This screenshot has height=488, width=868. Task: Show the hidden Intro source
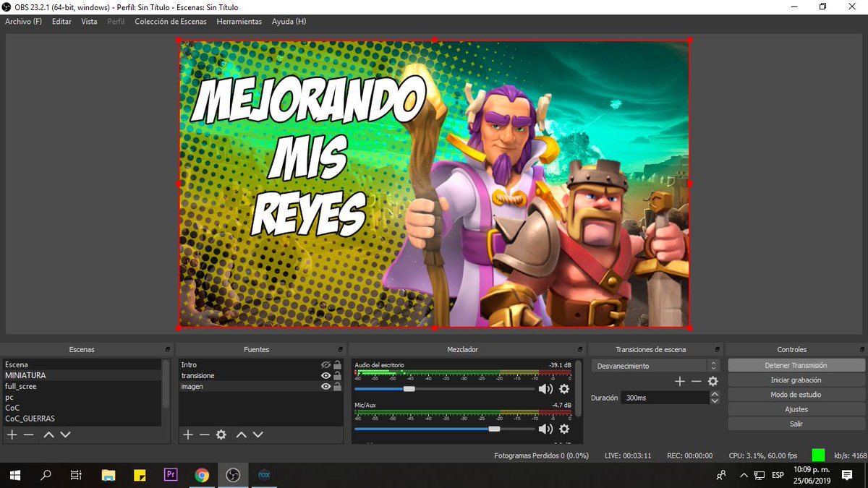tap(326, 365)
